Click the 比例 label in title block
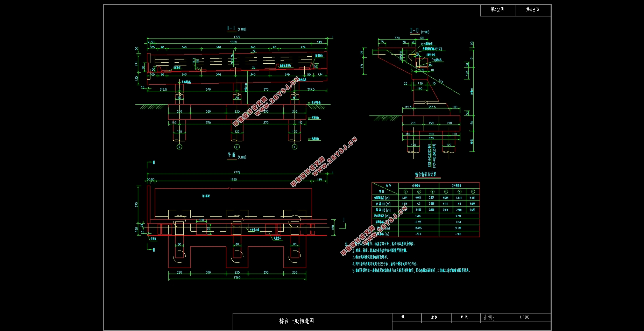 tap(489, 318)
